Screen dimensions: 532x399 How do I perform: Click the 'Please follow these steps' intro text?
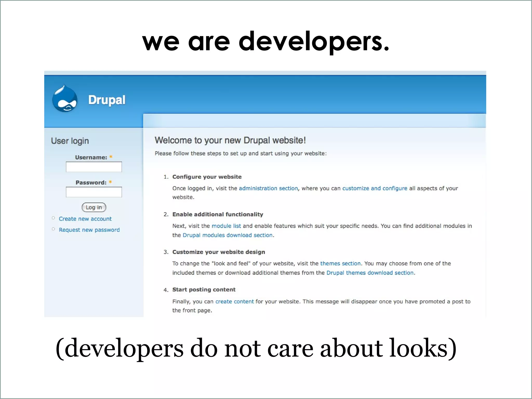[241, 154]
